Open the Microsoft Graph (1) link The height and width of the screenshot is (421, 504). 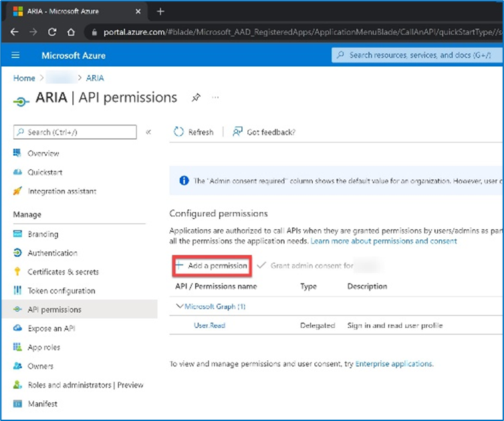pos(215,306)
